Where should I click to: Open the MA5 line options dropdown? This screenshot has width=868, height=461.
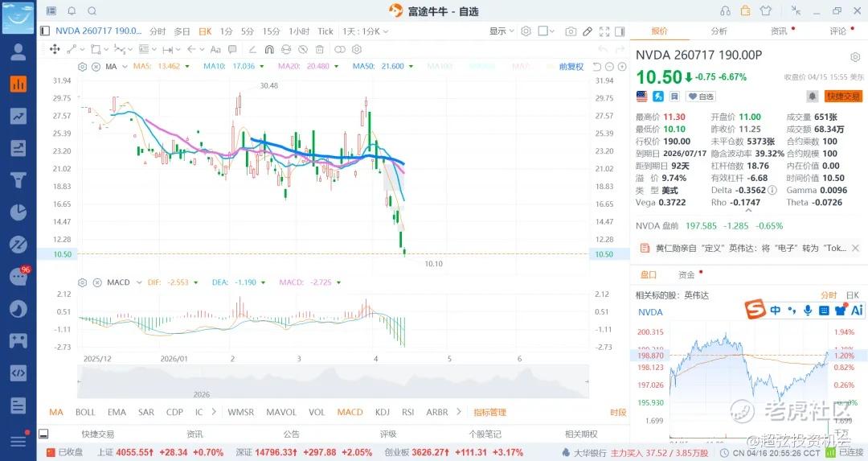[x=187, y=67]
